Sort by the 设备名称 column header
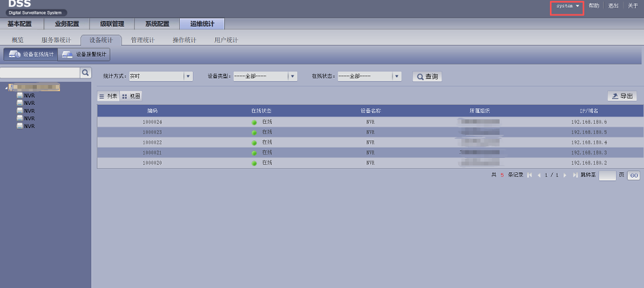This screenshot has width=644, height=288. coord(371,111)
